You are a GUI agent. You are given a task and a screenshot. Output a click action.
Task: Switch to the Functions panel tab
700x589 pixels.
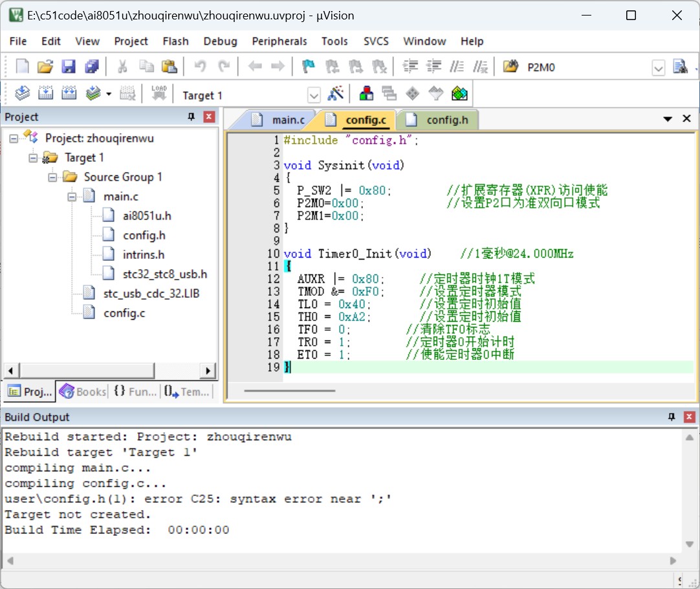pyautogui.click(x=135, y=392)
